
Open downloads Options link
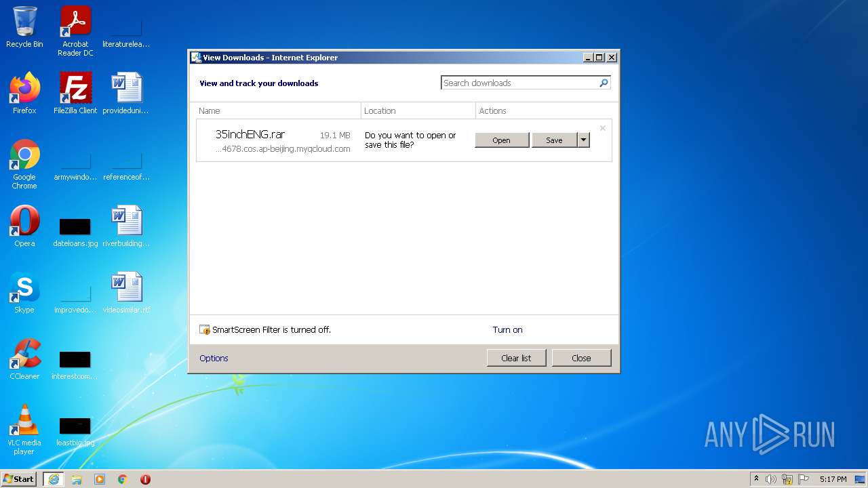[214, 359]
